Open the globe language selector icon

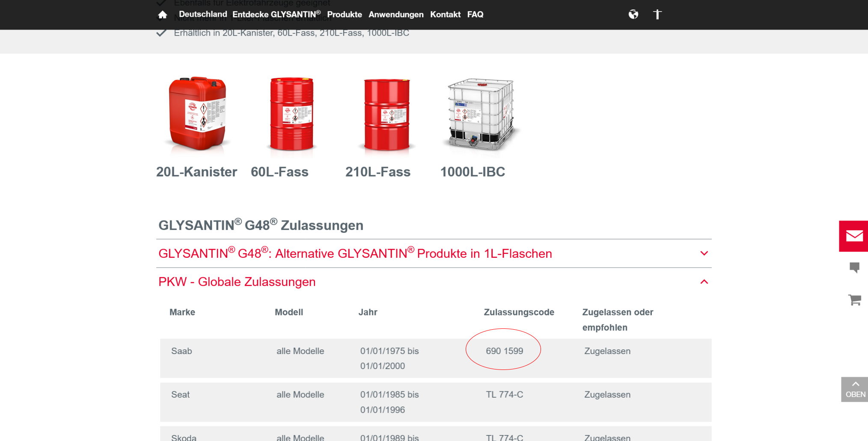[633, 15]
